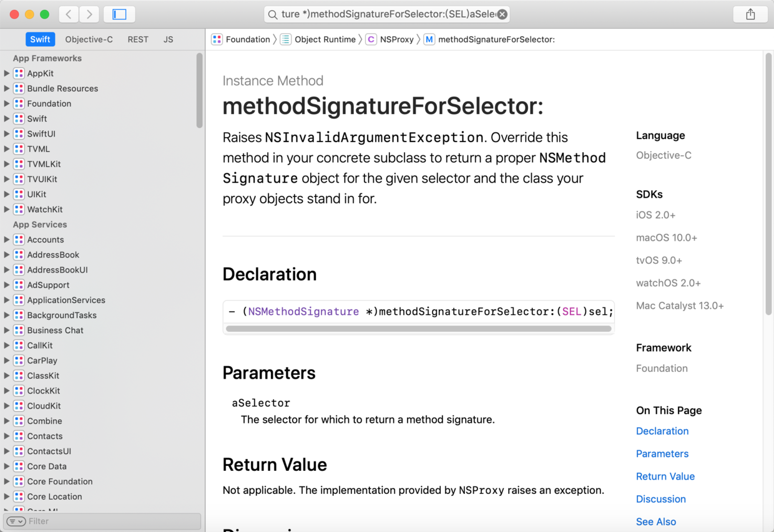Click the NSProxy class breadcrumb icon
Image resolution: width=774 pixels, height=532 pixels.
click(371, 39)
